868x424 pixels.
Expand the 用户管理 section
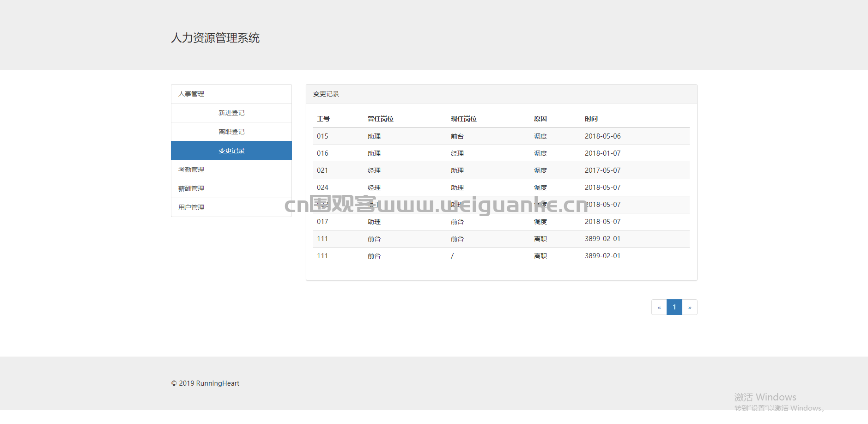coord(231,207)
